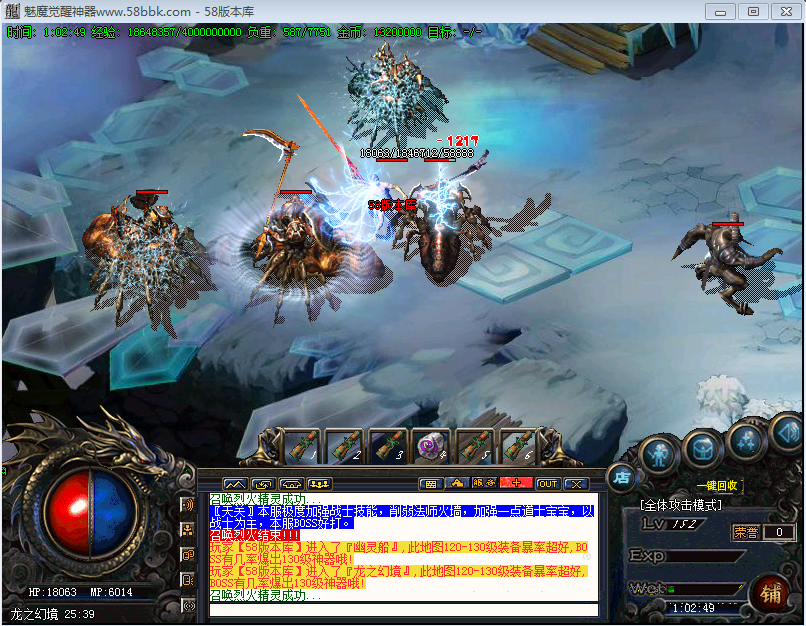806x626 pixels.
Task: Open the keyboard shortcuts button
Action: (x=431, y=484)
